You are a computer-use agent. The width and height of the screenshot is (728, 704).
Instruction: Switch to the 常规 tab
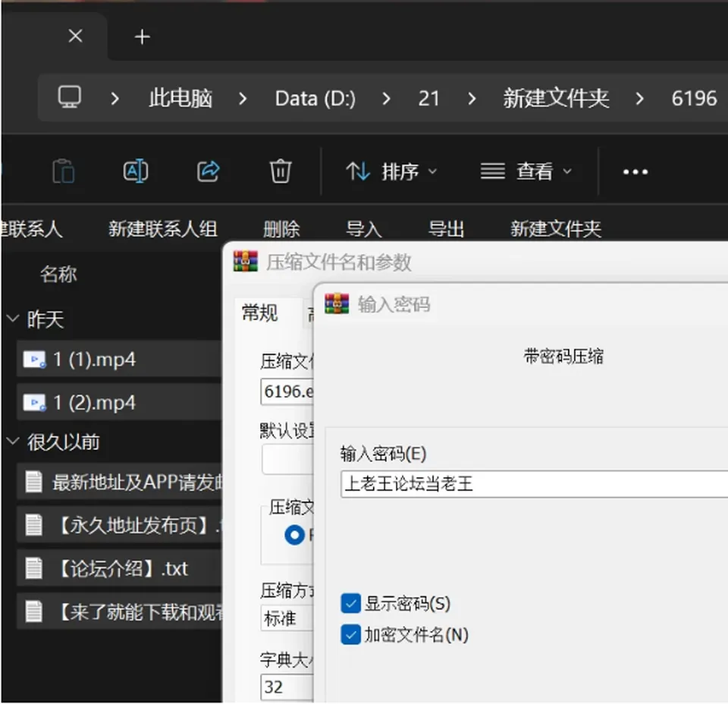[x=259, y=312]
